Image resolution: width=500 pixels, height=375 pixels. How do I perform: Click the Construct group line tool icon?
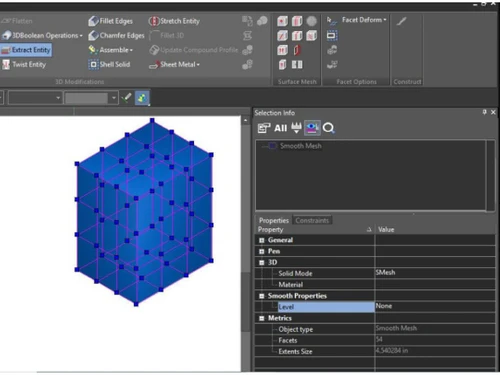(x=402, y=21)
